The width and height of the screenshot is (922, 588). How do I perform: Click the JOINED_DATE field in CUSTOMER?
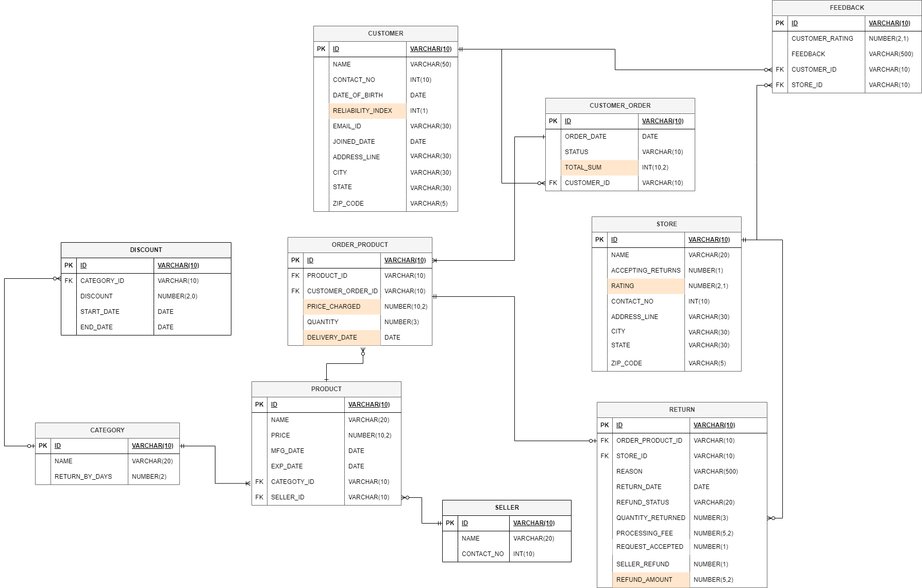tap(354, 142)
